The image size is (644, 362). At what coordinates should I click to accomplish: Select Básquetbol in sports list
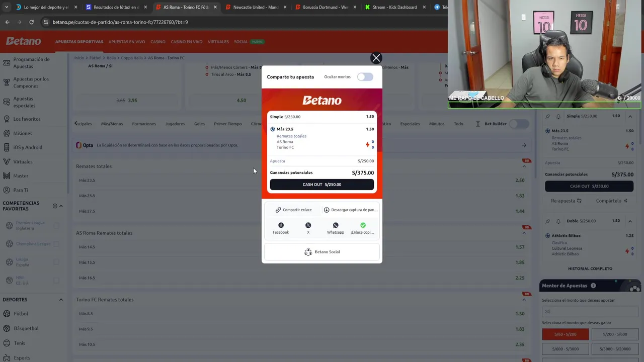tap(26, 328)
